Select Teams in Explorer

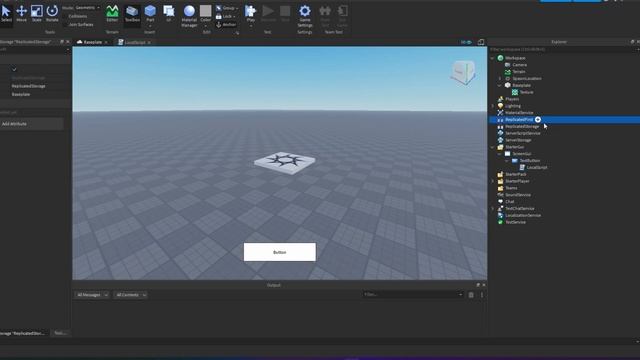pyautogui.click(x=511, y=188)
